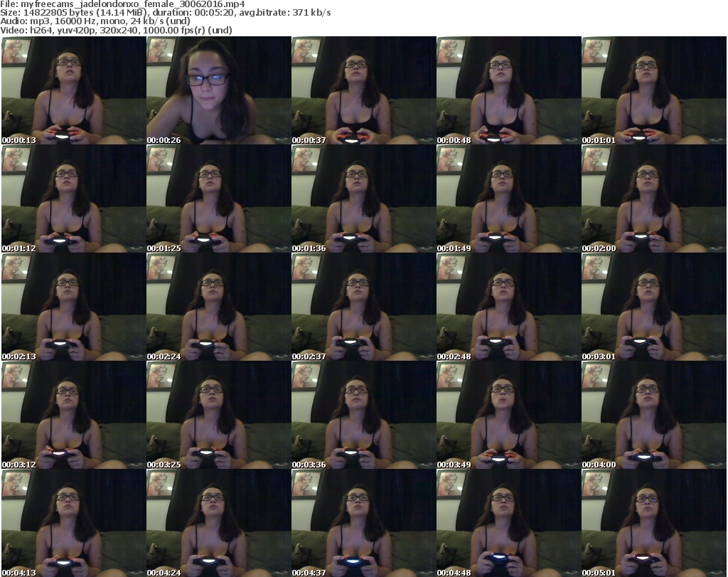Open the thumbnail stamped 00:04:00
The height and width of the screenshot is (577, 728).
(x=654, y=415)
